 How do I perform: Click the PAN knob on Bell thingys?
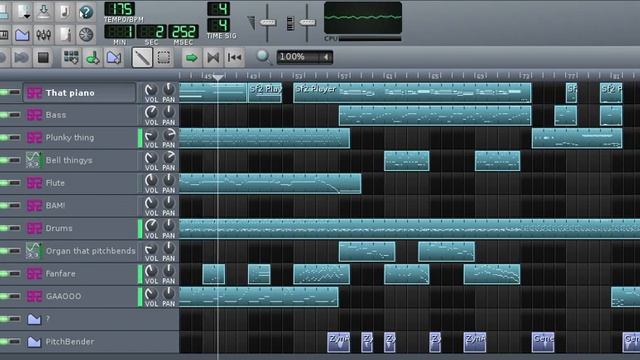(169, 158)
